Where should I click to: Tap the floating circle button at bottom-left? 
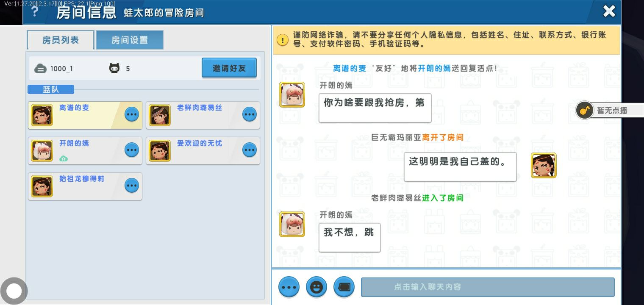[x=14, y=291]
